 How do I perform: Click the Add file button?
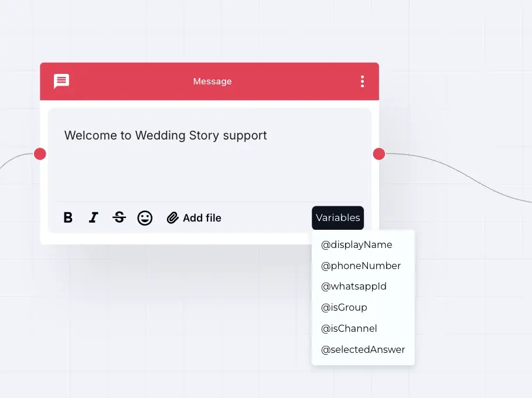pos(202,217)
